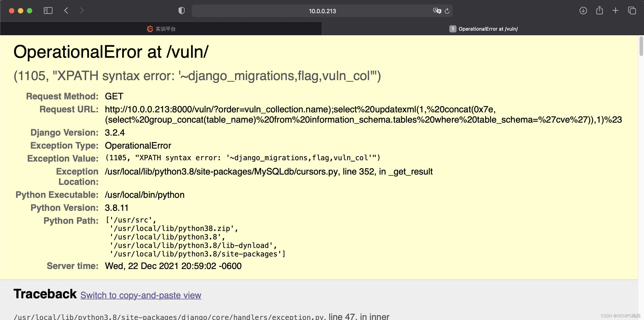
Task: Click the Request URL label
Action: pyautogui.click(x=69, y=109)
